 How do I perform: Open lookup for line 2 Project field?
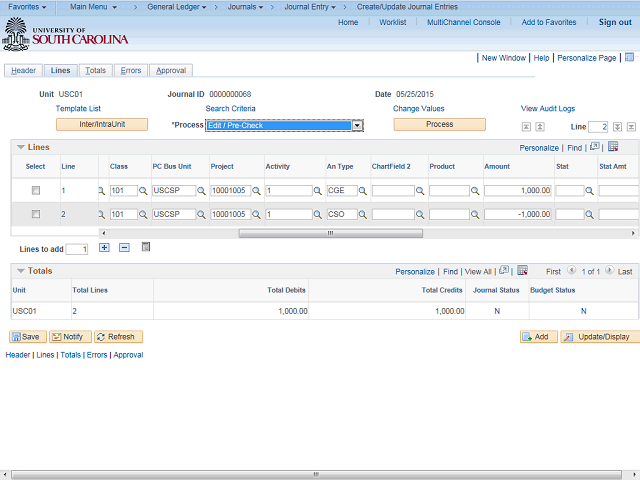pos(256,214)
